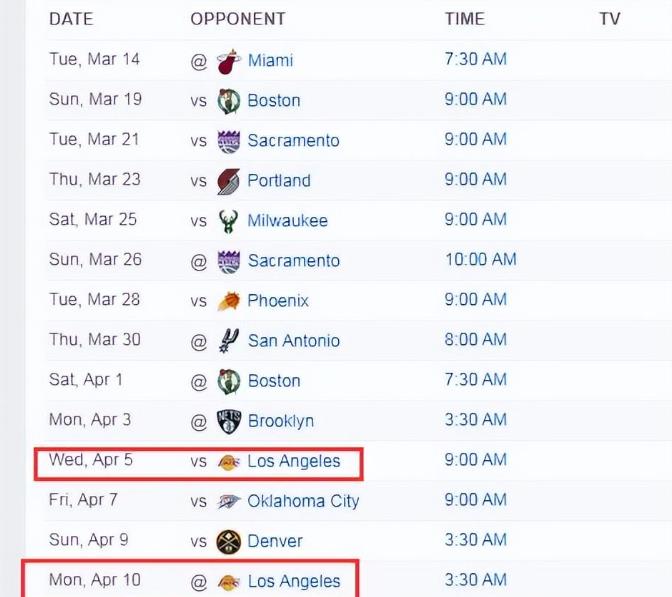Screen dimensions: 672x597
Task: Click the Oklahoma City Thunder logo
Action: [x=229, y=501]
